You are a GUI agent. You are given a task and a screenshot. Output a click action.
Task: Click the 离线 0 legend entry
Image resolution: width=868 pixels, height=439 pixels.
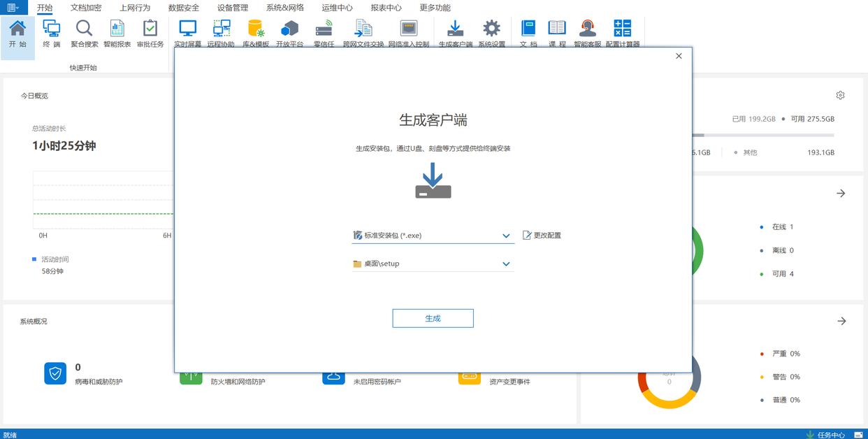coord(776,250)
